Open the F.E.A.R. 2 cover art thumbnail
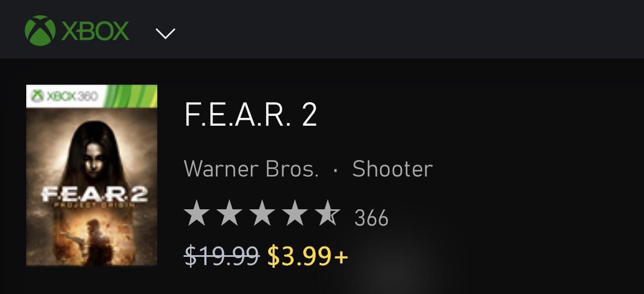The image size is (644, 294). click(92, 175)
